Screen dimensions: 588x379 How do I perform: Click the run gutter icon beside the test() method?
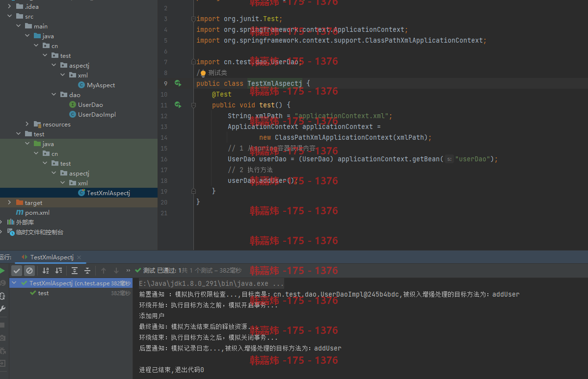click(178, 105)
